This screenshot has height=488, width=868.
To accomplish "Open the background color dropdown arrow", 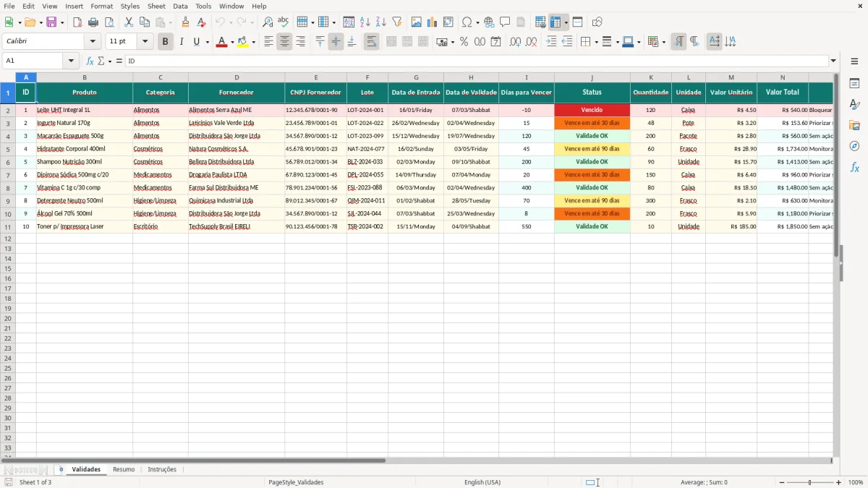I will pos(253,42).
